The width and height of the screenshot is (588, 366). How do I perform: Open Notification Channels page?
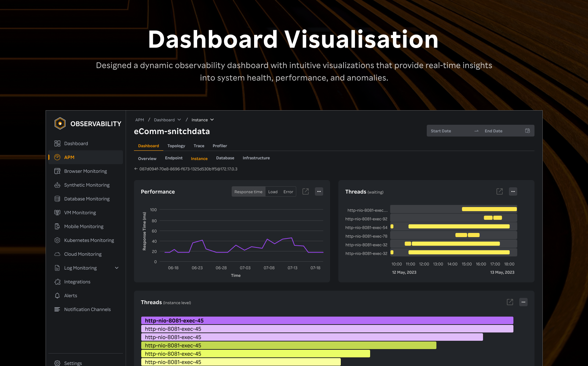coord(87,309)
